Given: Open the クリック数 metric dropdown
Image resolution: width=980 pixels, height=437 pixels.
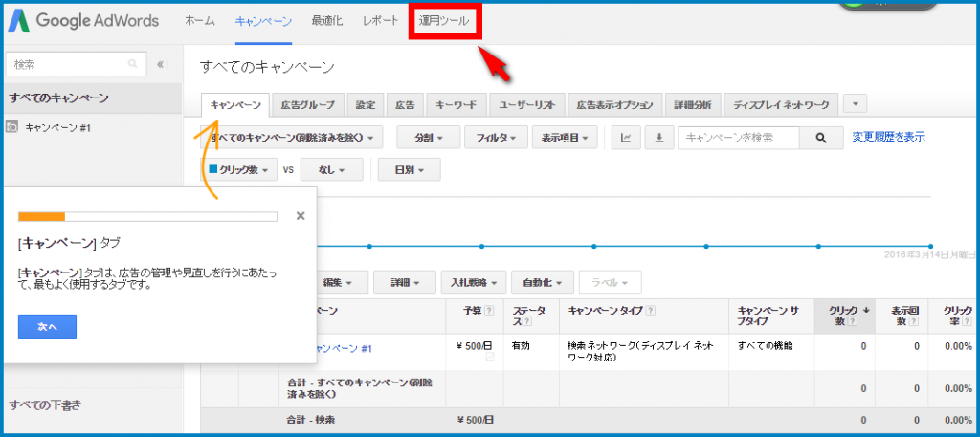Looking at the screenshot, I should pos(238,170).
